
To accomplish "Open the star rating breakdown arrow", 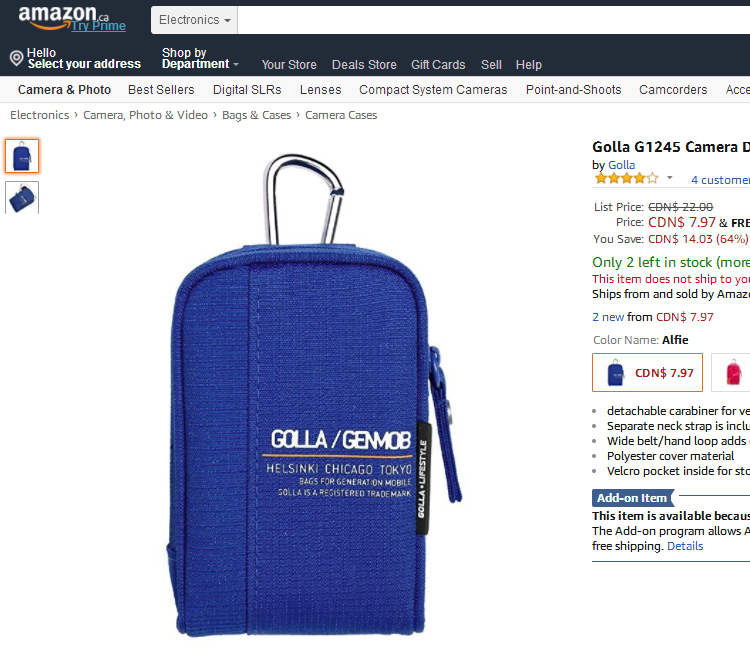I will tap(670, 178).
